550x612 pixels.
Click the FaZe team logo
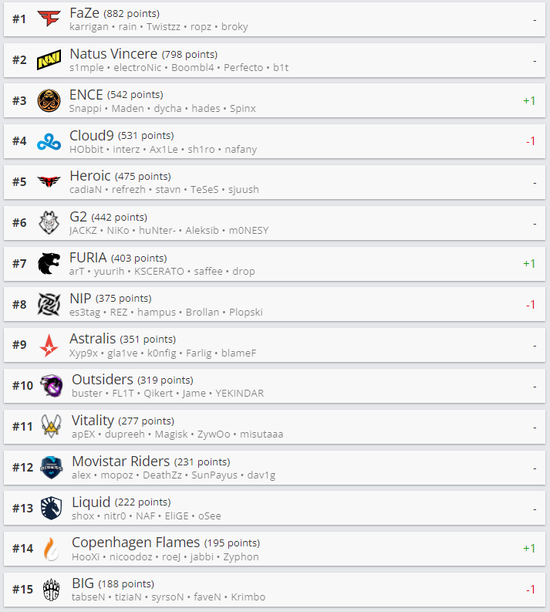pyautogui.click(x=49, y=18)
